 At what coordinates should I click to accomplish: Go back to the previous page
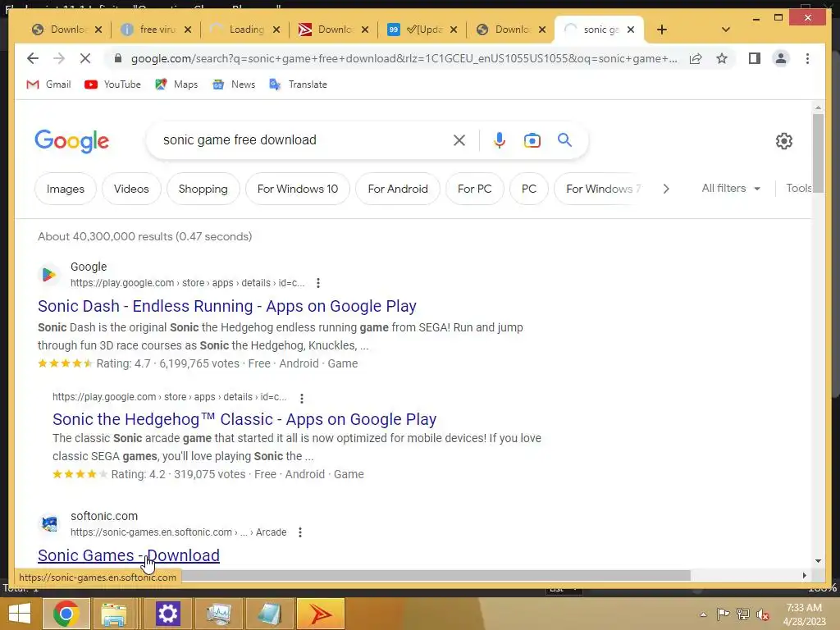(33, 58)
